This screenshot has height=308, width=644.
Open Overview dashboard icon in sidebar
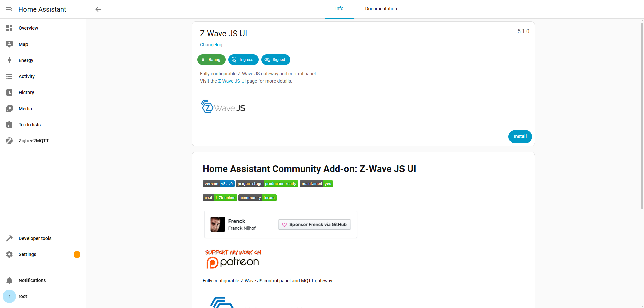[x=9, y=28]
